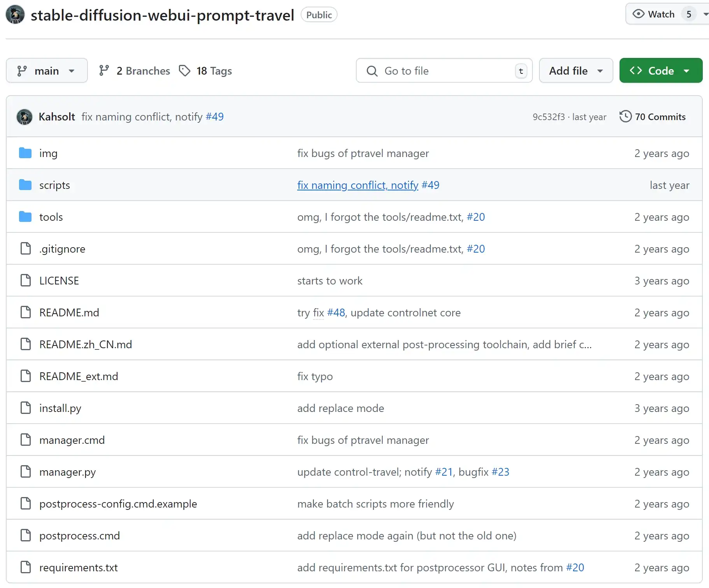
Task: Open scripts row commit fix naming conflict, notify
Action: click(358, 185)
